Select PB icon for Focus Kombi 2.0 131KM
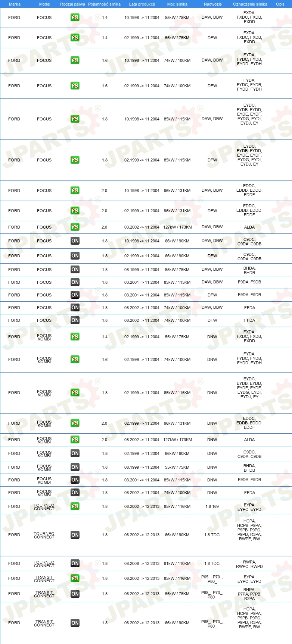The height and width of the screenshot is (644, 292). pos(75,423)
